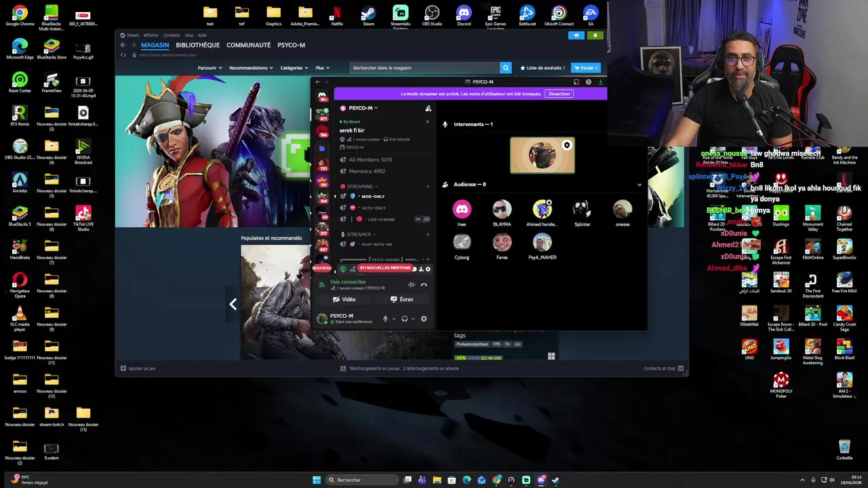Click Windows Start button on taskbar

[x=317, y=480]
